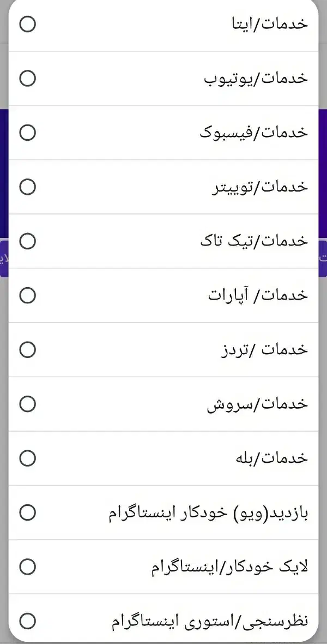Click the خدمات/یوتیوب list item text
327x644 pixels.
(x=256, y=79)
